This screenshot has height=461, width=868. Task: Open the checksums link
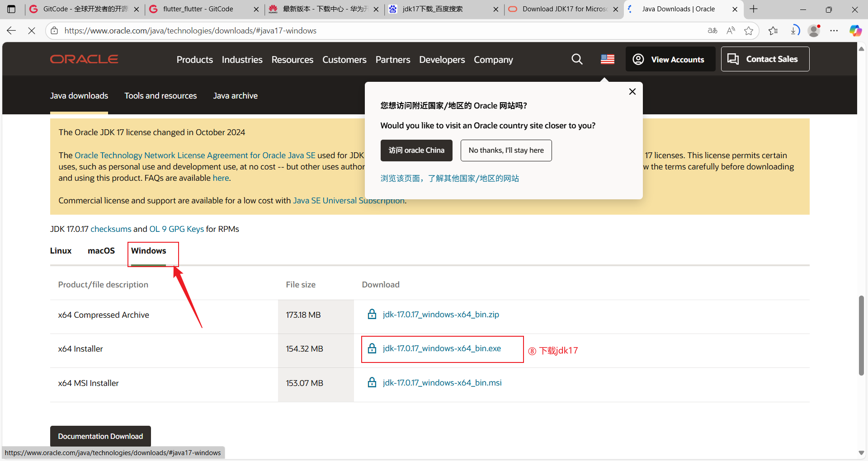(111, 229)
